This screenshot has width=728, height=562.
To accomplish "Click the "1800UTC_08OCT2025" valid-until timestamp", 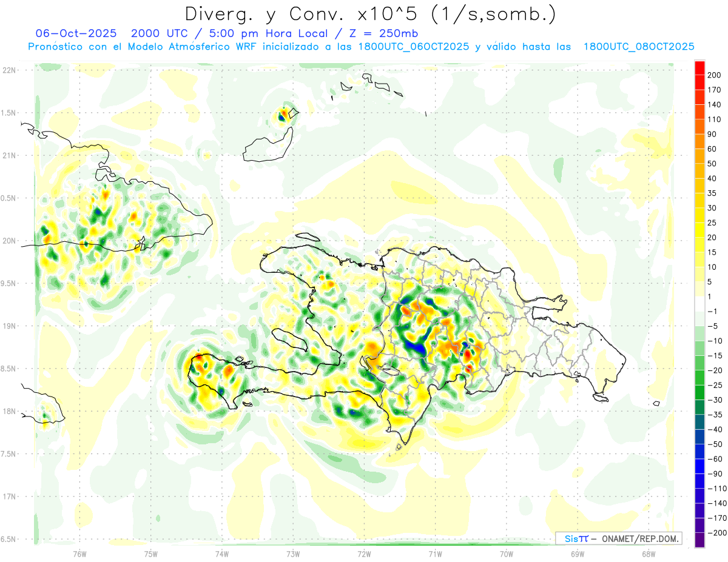I will pos(638,47).
